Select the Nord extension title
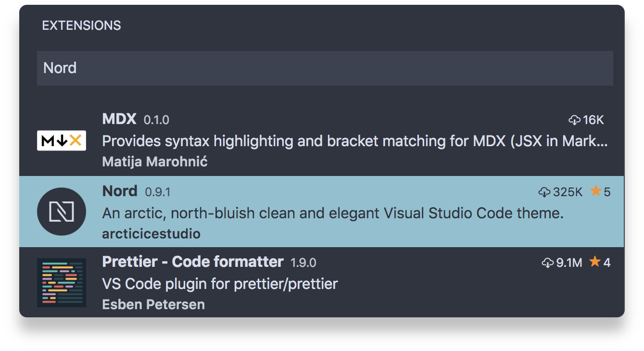This screenshot has height=351, width=644. (x=120, y=191)
